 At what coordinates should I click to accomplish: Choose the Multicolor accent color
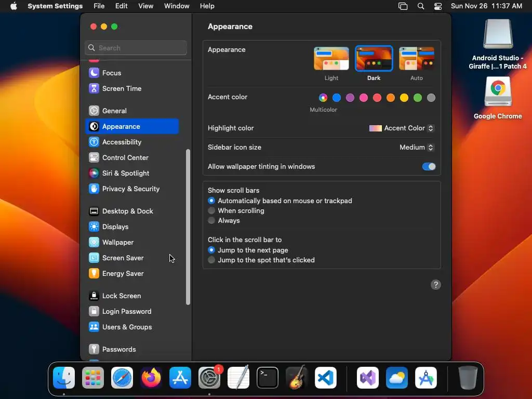point(323,98)
